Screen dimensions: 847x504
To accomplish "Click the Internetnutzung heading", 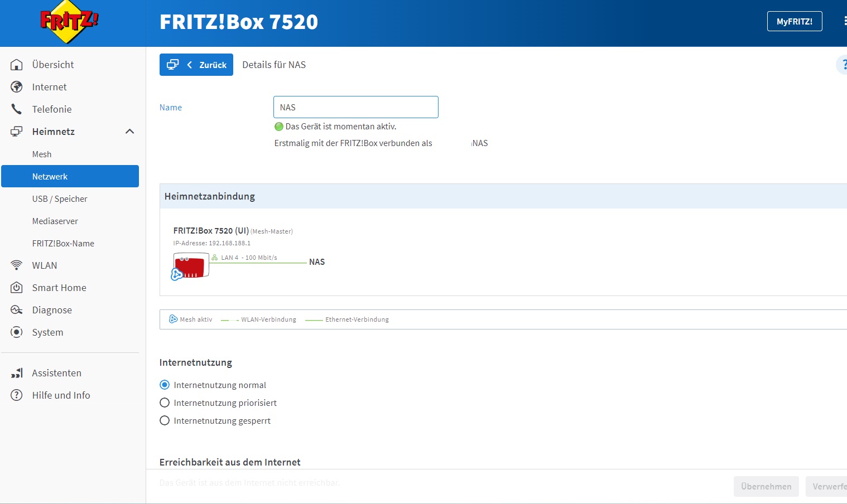I will 196,362.
